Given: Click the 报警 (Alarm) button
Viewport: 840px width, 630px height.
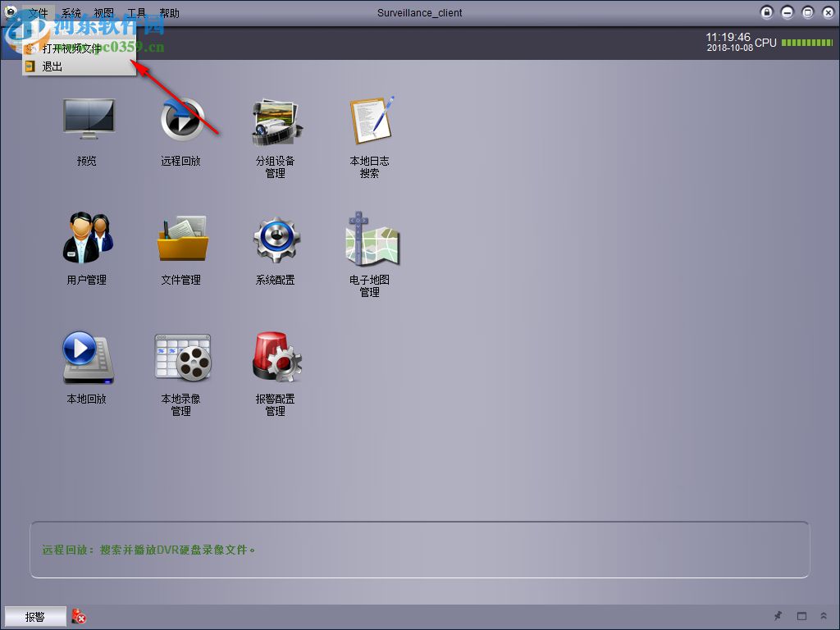Looking at the screenshot, I should [35, 617].
